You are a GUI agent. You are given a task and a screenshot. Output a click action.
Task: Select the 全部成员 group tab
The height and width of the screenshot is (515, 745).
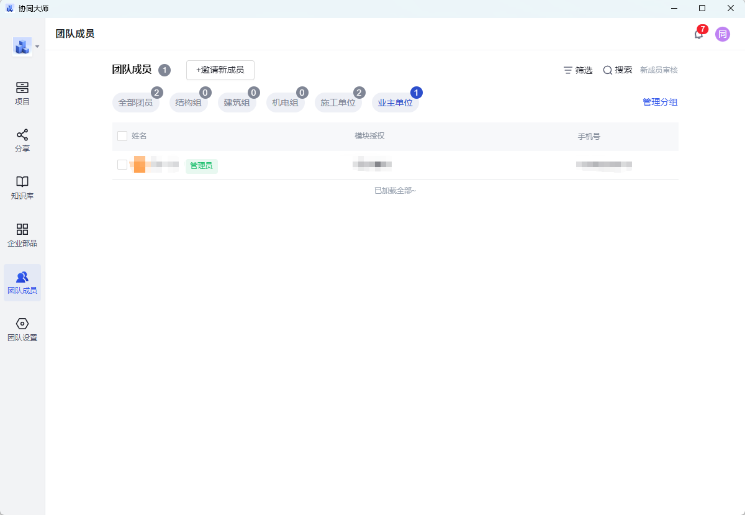pos(135,103)
